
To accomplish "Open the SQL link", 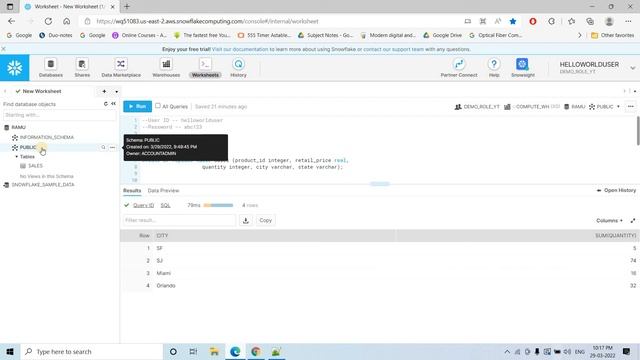I will point(165,205).
